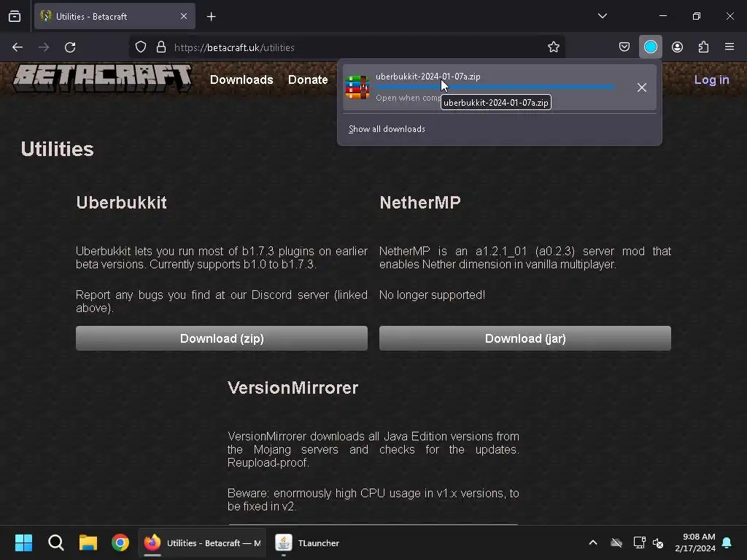Click the Utilities page heading

click(57, 149)
